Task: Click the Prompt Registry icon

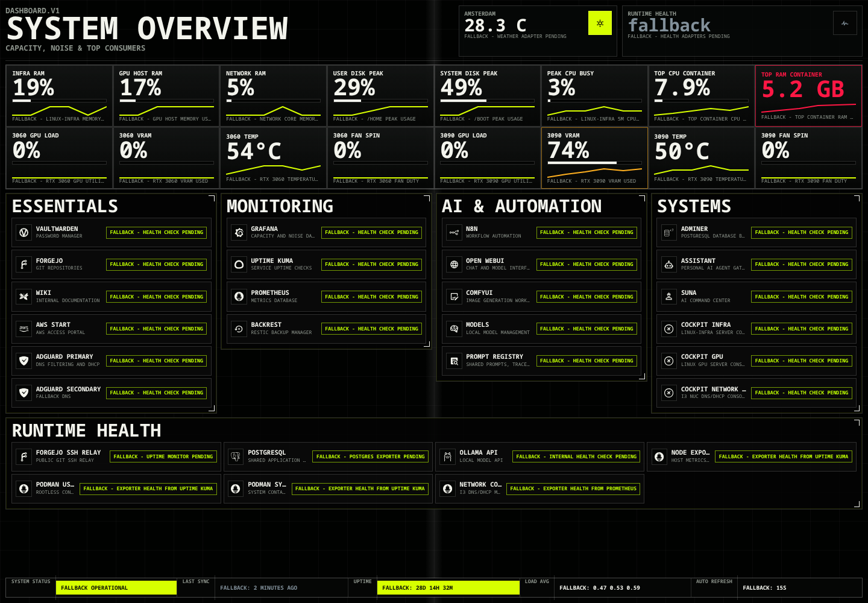Action: [454, 361]
